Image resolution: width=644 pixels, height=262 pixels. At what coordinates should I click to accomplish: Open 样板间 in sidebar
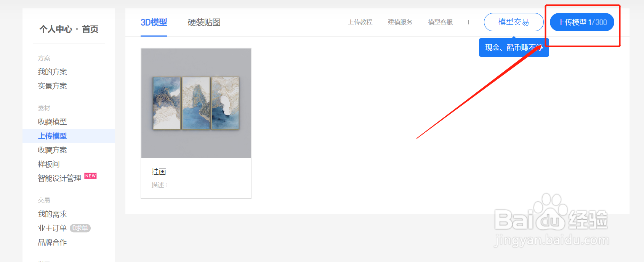49,164
